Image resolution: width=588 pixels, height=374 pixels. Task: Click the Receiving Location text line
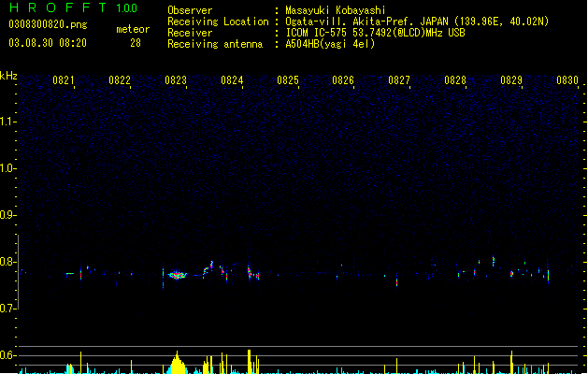[358, 22]
